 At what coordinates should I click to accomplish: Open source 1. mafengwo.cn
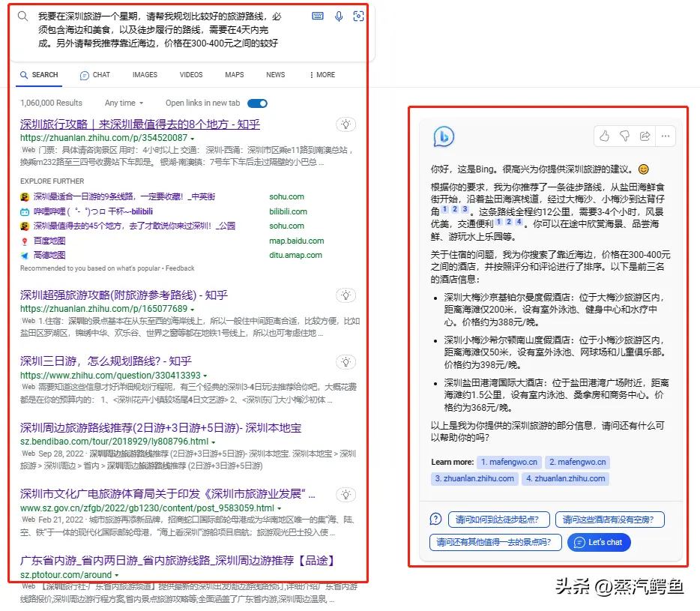pyautogui.click(x=510, y=462)
